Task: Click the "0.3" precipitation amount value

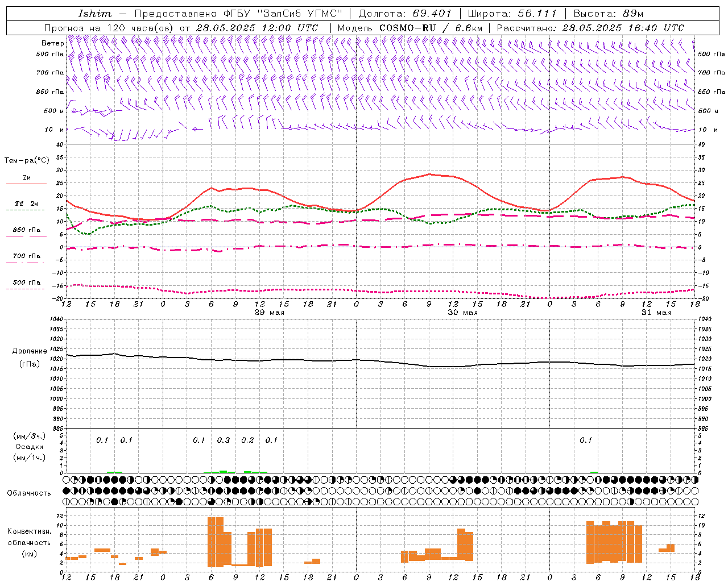Action: coord(223,440)
